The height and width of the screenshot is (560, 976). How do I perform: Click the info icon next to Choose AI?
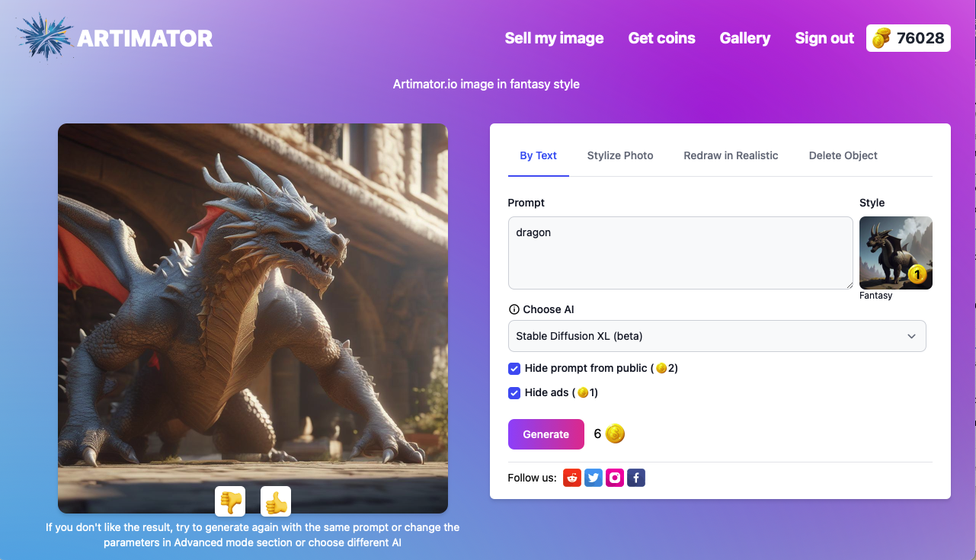513,309
